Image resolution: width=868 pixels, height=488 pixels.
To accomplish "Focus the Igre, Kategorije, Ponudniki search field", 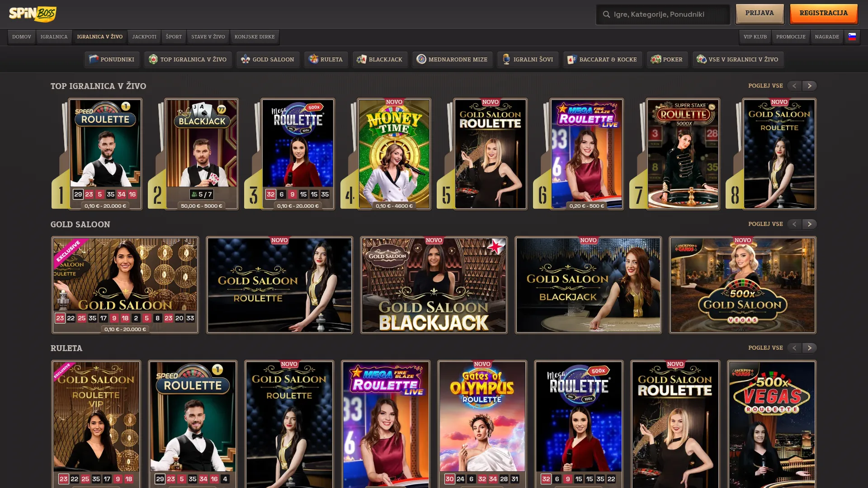I will [663, 14].
